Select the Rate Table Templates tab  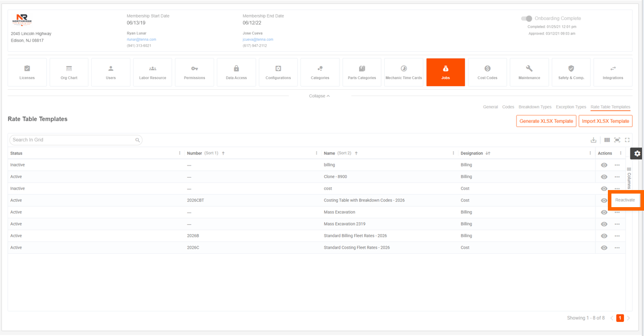coord(610,107)
